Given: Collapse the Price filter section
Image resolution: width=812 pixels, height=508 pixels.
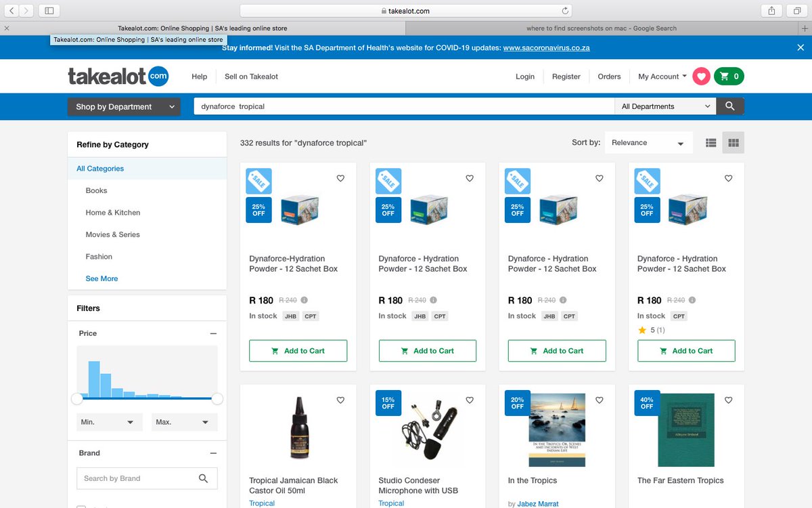Looking at the screenshot, I should [x=213, y=333].
